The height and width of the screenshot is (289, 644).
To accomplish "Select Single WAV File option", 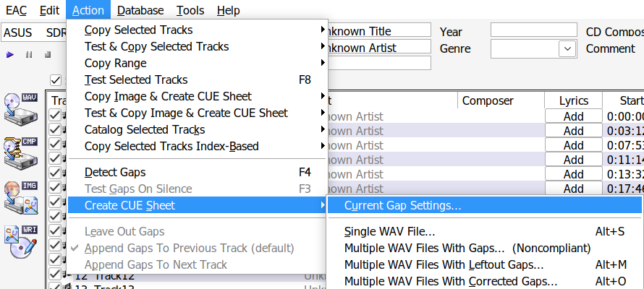I will pos(390,231).
